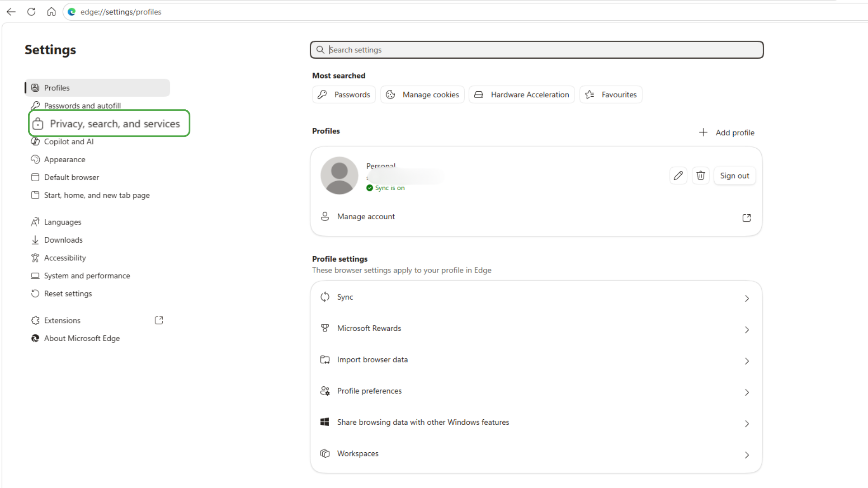Click the Sync is on status text
Image resolution: width=868 pixels, height=488 pixels.
[390, 188]
